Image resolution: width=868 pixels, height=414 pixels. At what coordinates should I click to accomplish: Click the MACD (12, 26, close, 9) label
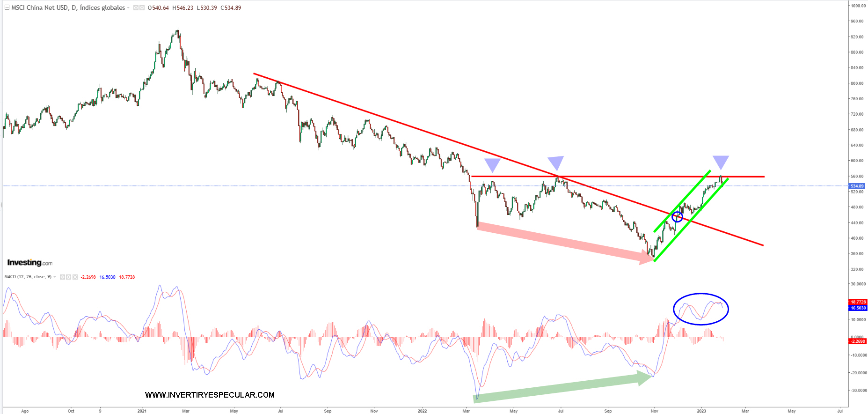point(28,277)
